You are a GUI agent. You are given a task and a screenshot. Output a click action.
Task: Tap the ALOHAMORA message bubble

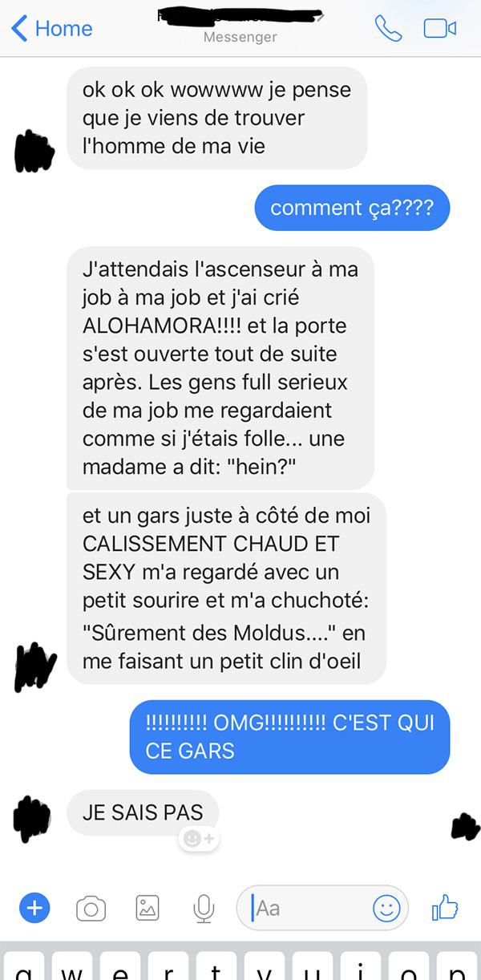click(x=220, y=368)
